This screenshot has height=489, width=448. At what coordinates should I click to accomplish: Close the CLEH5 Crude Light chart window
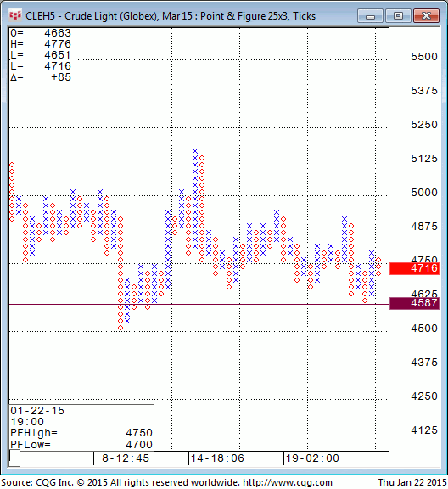click(426, 15)
